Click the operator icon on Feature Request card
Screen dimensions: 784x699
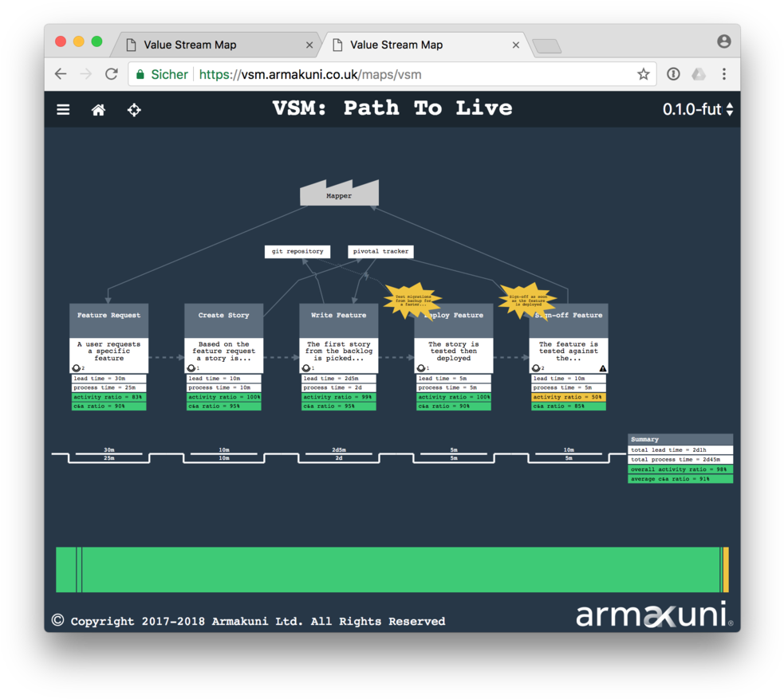pyautogui.click(x=77, y=367)
